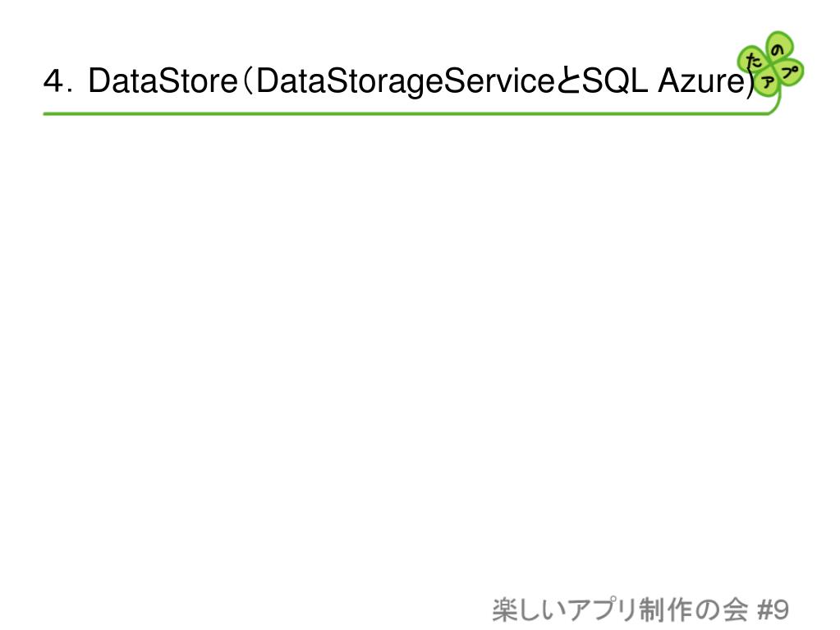Click the word SQL in the title
This screenshot has width=840, height=630.
coord(614,81)
